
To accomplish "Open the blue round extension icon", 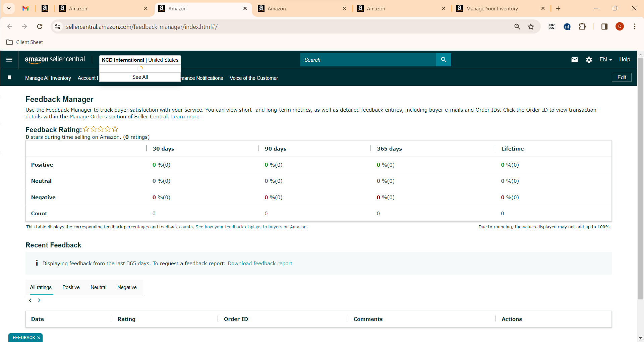I will pos(567,26).
